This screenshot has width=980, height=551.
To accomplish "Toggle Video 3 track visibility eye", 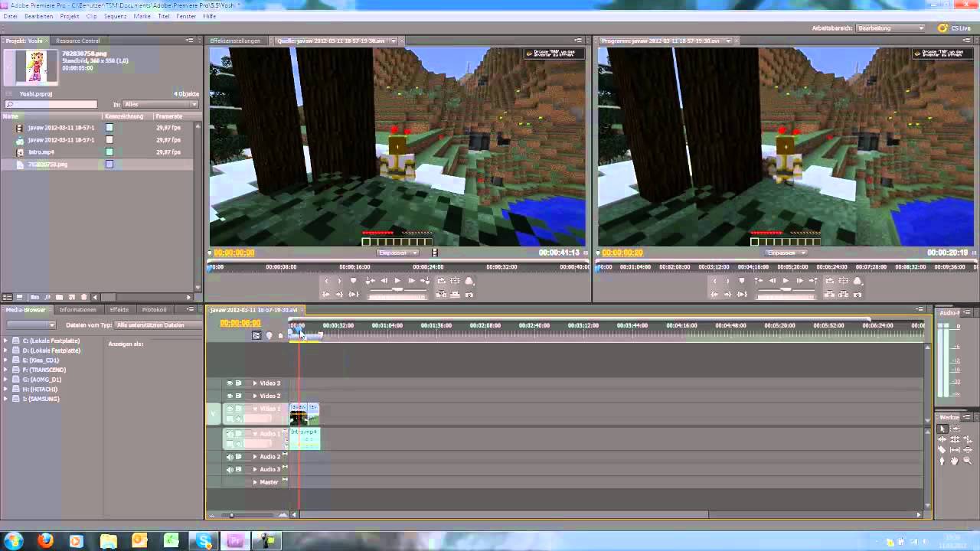I will [229, 383].
